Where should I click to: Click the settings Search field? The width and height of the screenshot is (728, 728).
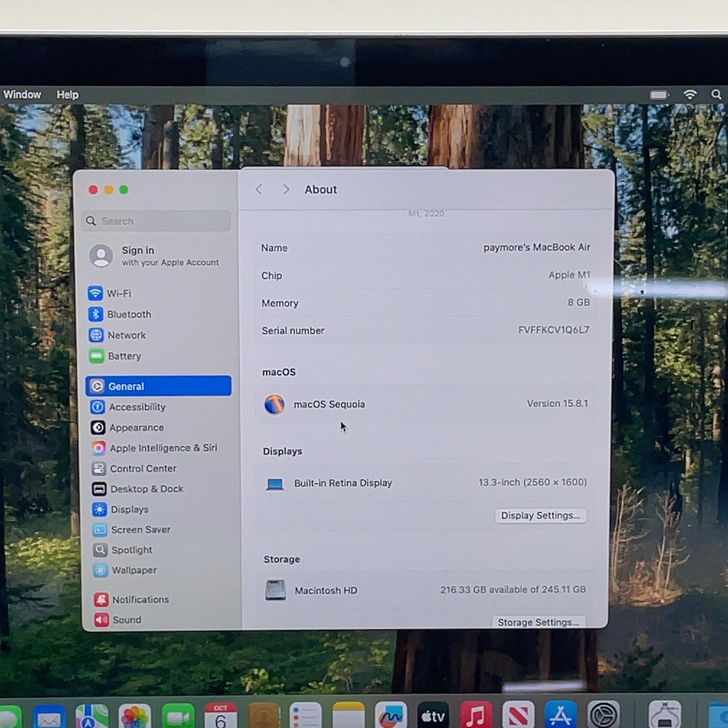coord(157,221)
